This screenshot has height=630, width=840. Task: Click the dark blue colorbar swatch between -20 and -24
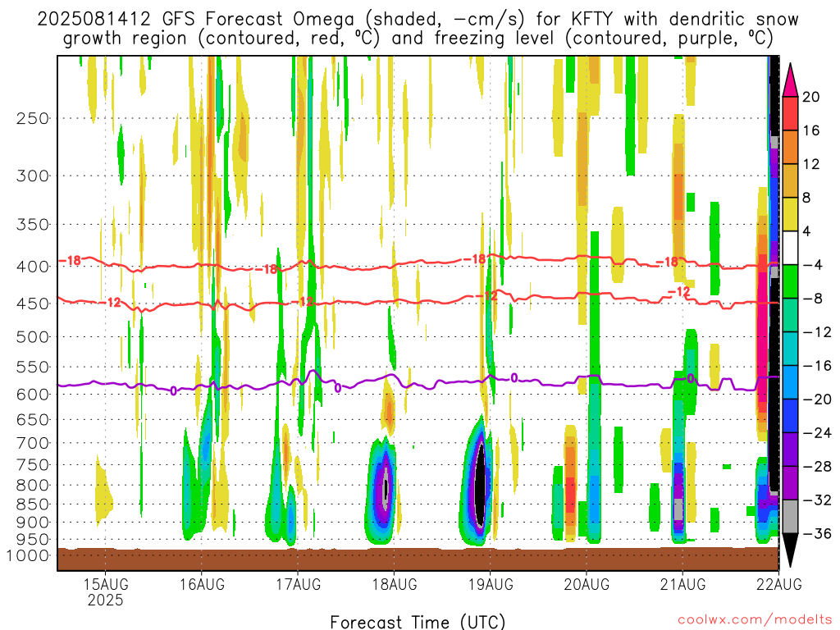coord(790,416)
